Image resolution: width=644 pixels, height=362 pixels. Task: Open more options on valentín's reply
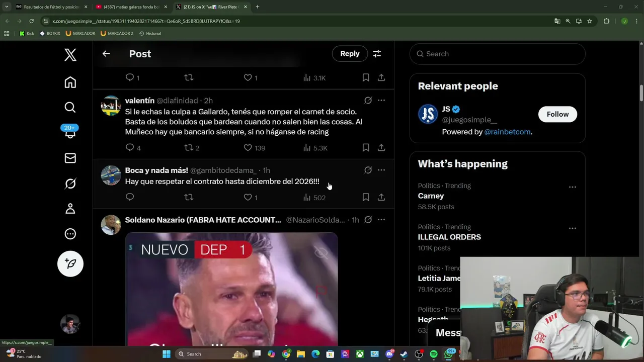pyautogui.click(x=381, y=101)
